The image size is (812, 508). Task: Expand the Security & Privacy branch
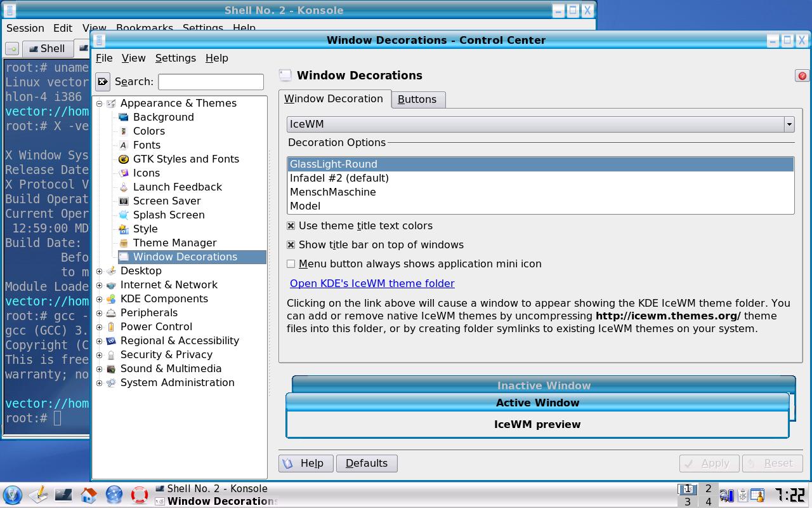(x=99, y=354)
